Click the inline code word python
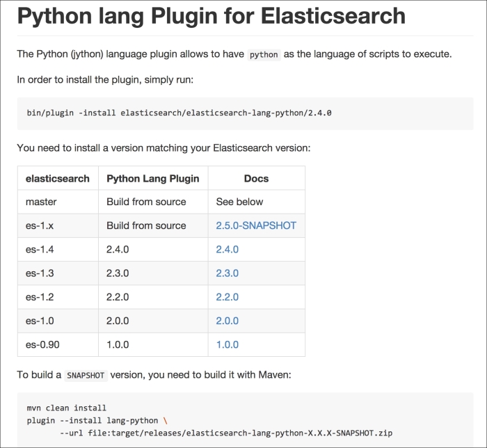 (264, 55)
